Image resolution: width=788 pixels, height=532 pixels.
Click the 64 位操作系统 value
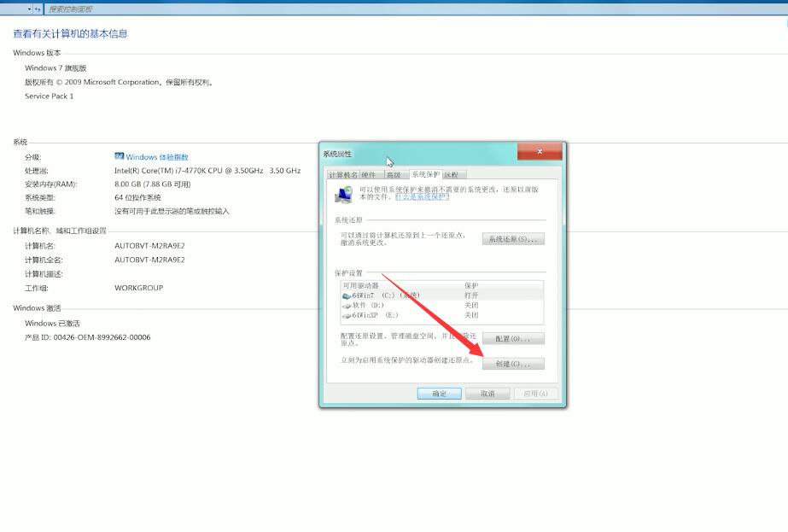pos(137,197)
